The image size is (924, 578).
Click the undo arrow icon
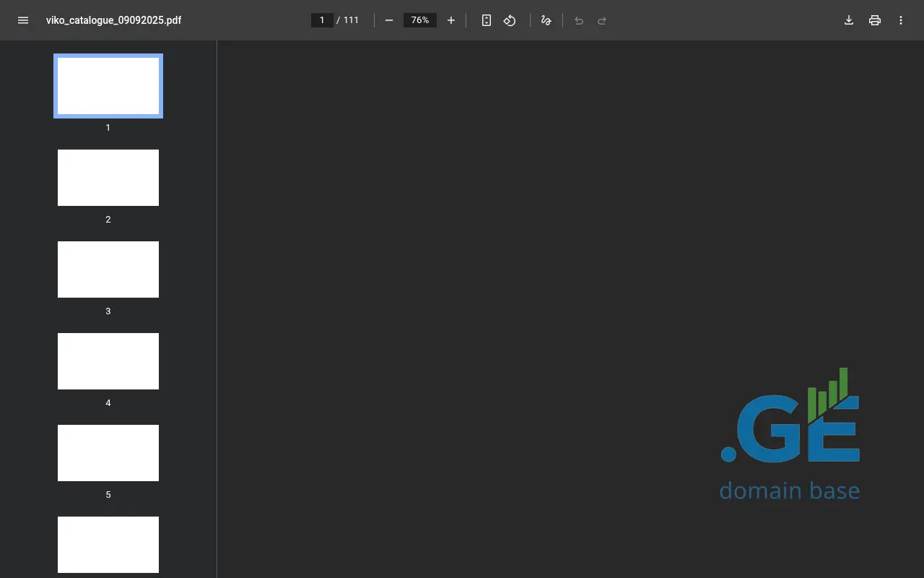pos(579,20)
